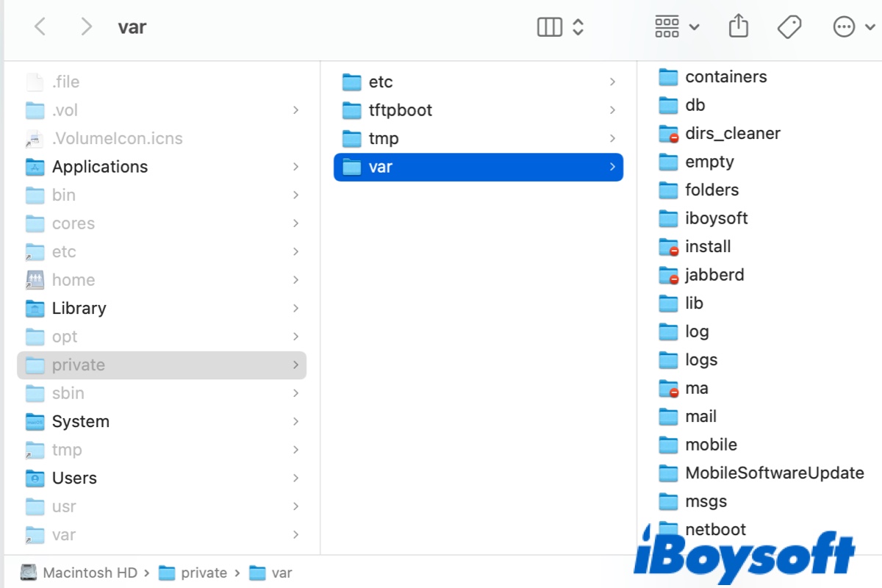This screenshot has height=588, width=882.
Task: Open the Group By grid dropdown
Action: [676, 27]
